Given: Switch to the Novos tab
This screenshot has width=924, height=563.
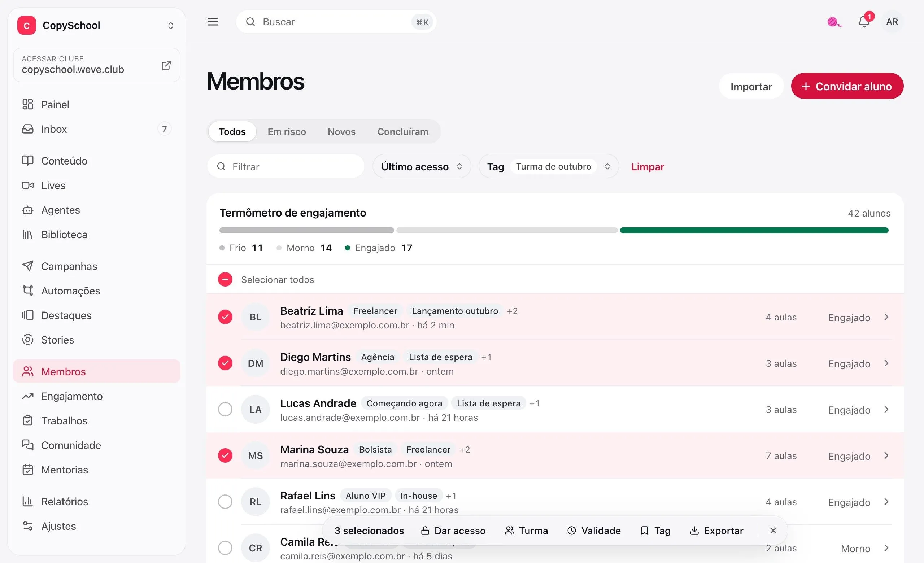Looking at the screenshot, I should (x=341, y=132).
